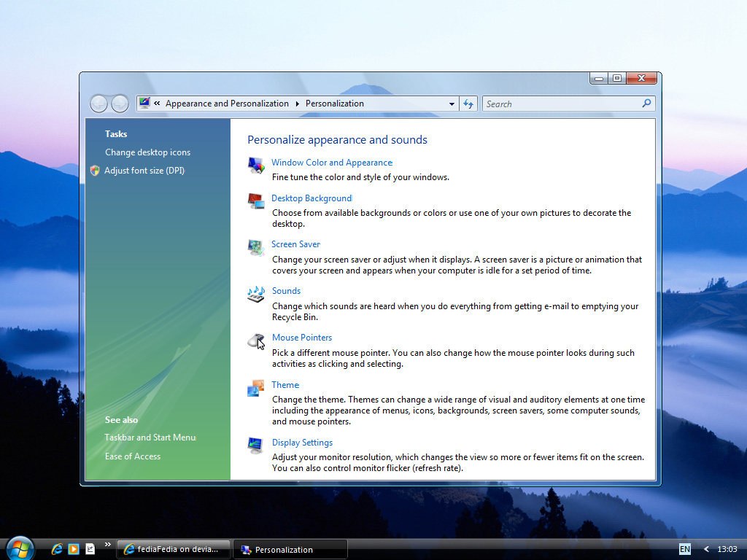Minimize the Personalization window

tap(599, 78)
